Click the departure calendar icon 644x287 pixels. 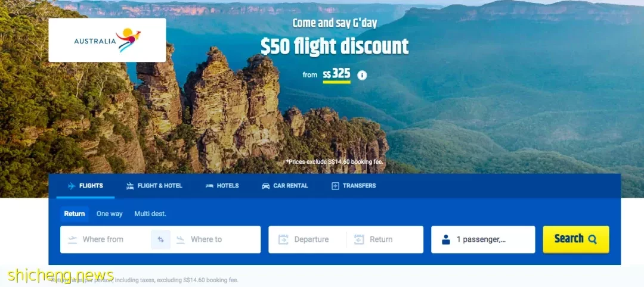click(283, 239)
